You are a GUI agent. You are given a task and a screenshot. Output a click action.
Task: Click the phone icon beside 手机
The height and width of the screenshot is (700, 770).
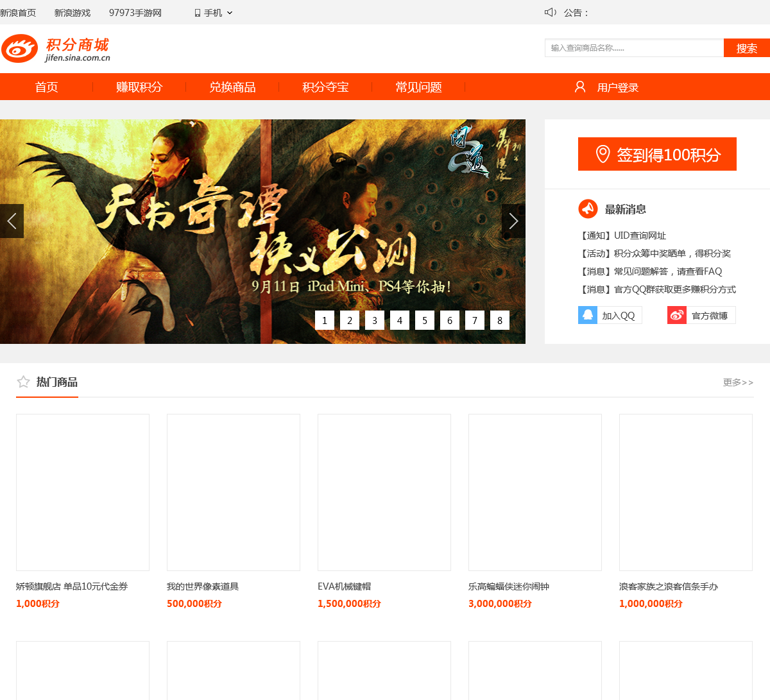198,13
